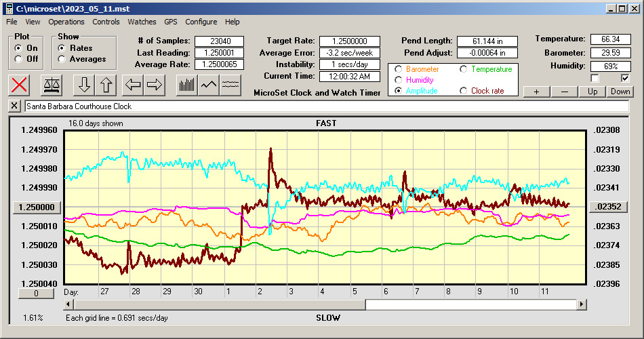The image size is (644, 339).
Task: Click the Instability field
Action: [350, 64]
